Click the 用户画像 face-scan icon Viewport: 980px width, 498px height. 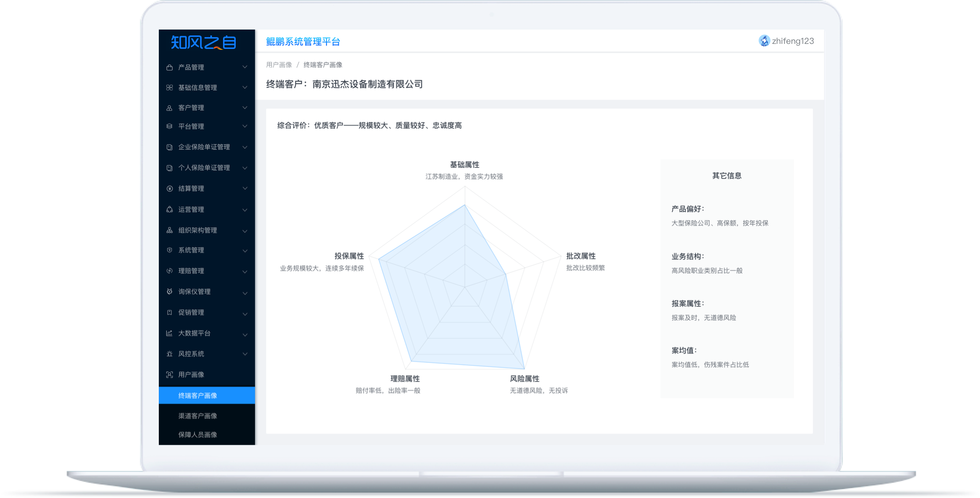point(169,375)
